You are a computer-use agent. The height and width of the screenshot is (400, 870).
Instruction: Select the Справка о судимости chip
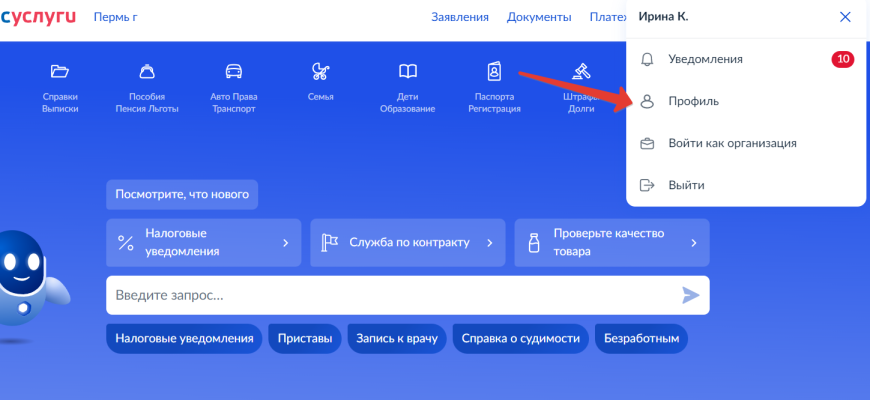click(x=520, y=339)
